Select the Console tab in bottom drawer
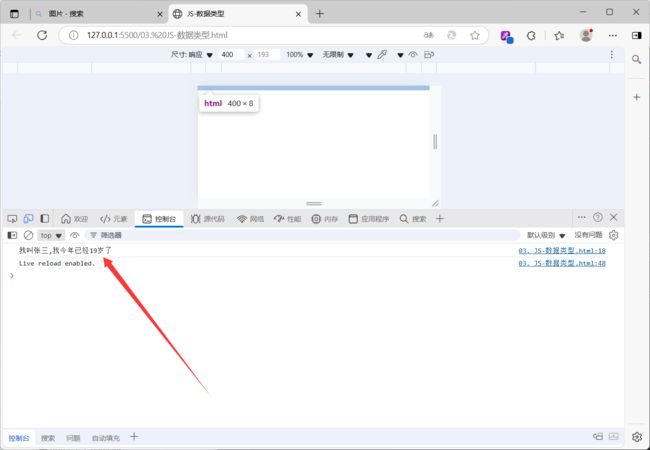The height and width of the screenshot is (450, 650). 19,438
